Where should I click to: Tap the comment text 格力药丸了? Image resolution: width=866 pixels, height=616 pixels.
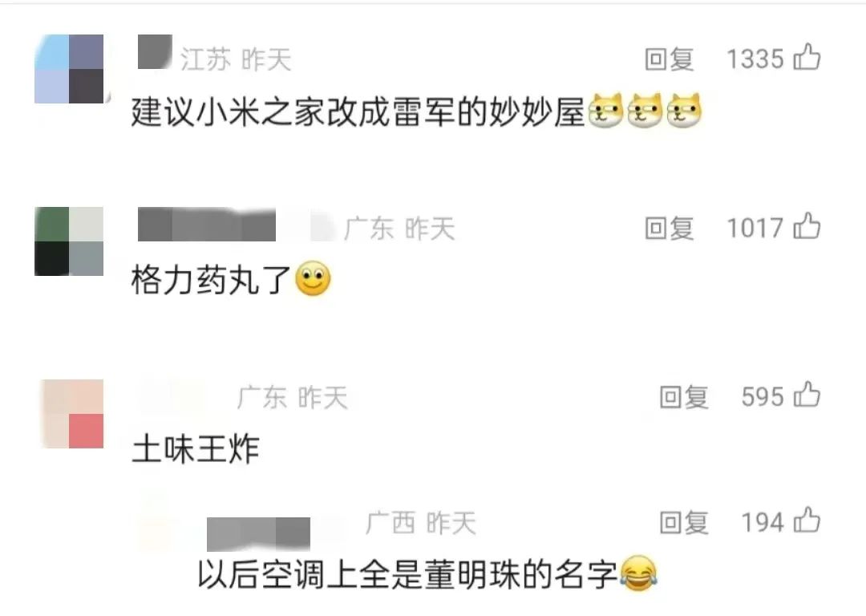click(212, 280)
